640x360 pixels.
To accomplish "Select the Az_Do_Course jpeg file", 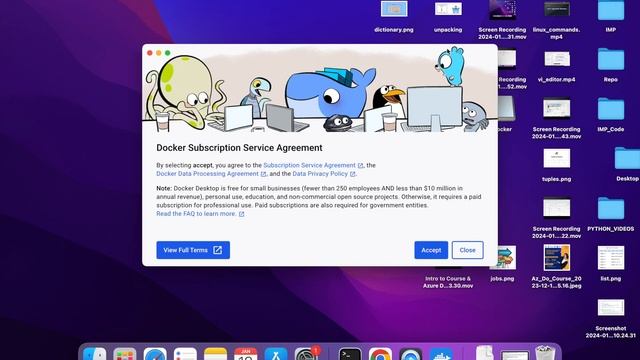I will 556,266.
